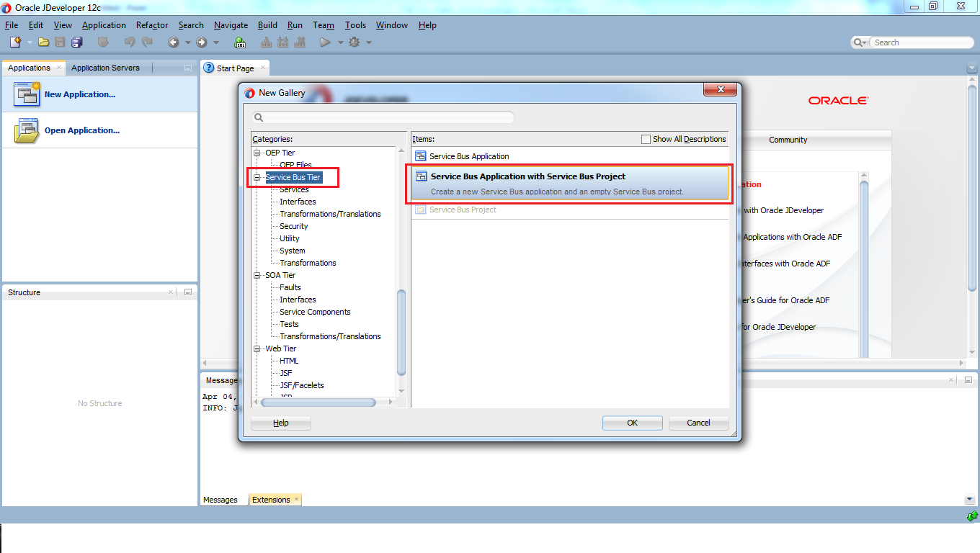The image size is (980, 553).
Task: Minimize the Structure panel
Action: coord(188,292)
